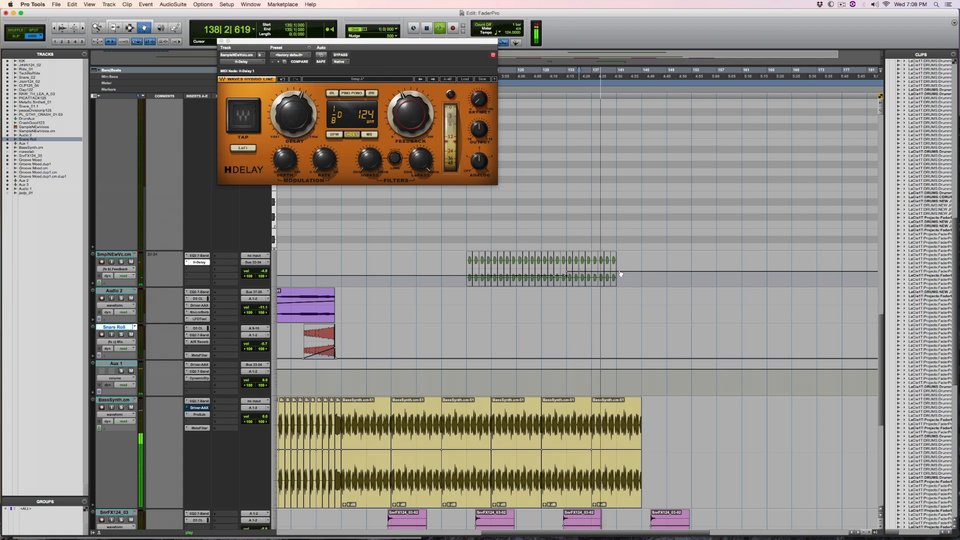The width and height of the screenshot is (960, 540).
Task: Click the TAP tempo pad in H-Delay
Action: coord(243,115)
